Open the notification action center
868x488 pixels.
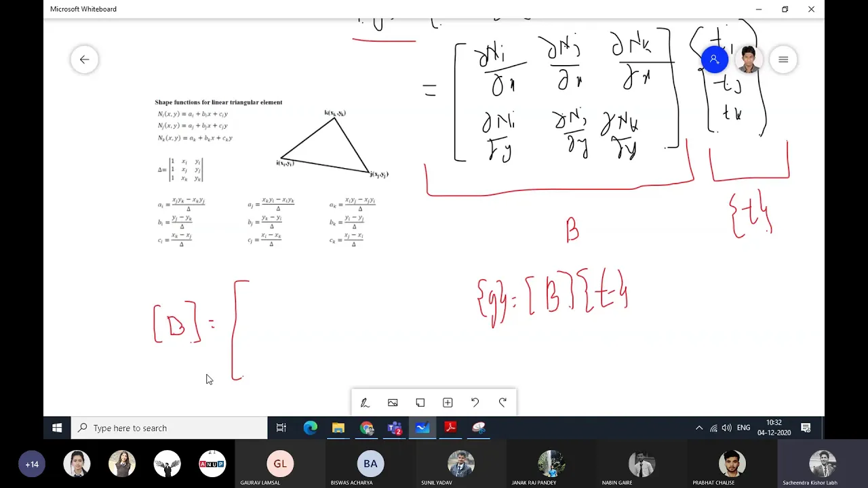(806, 428)
